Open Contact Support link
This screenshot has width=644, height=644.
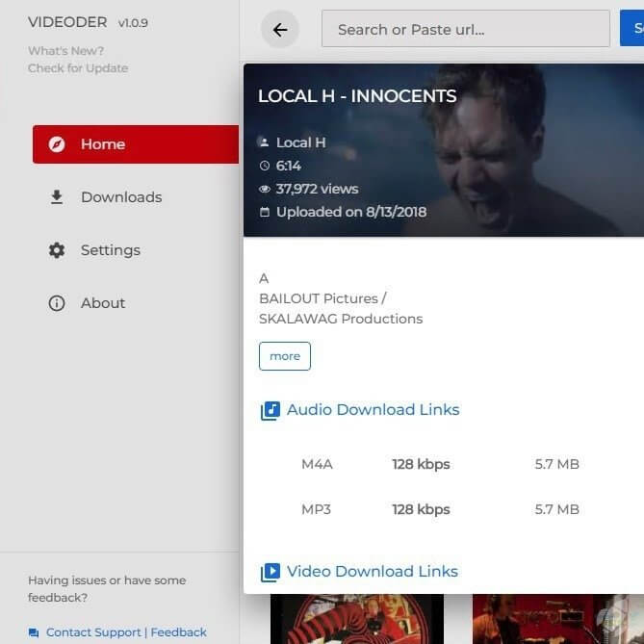[93, 632]
